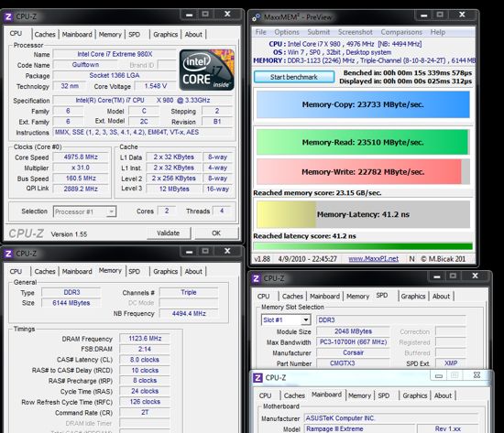504x433 pixels.
Task: Open the Screenshot menu in MaxxMEM
Action: (x=356, y=32)
